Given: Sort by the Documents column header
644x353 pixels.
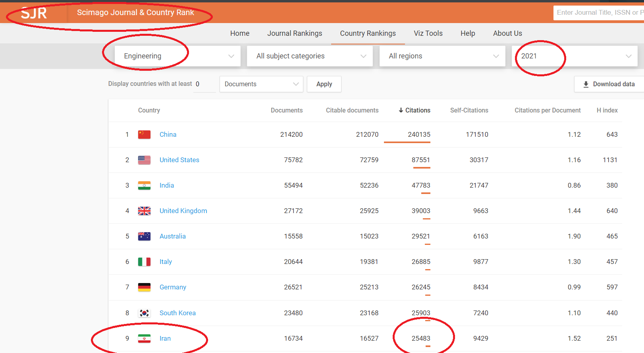Looking at the screenshot, I should pyautogui.click(x=287, y=110).
